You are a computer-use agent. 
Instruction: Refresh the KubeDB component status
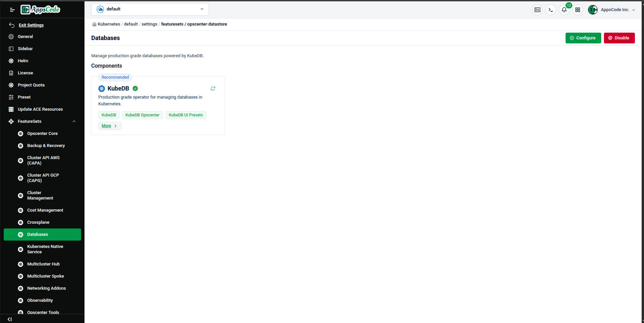[x=213, y=88]
